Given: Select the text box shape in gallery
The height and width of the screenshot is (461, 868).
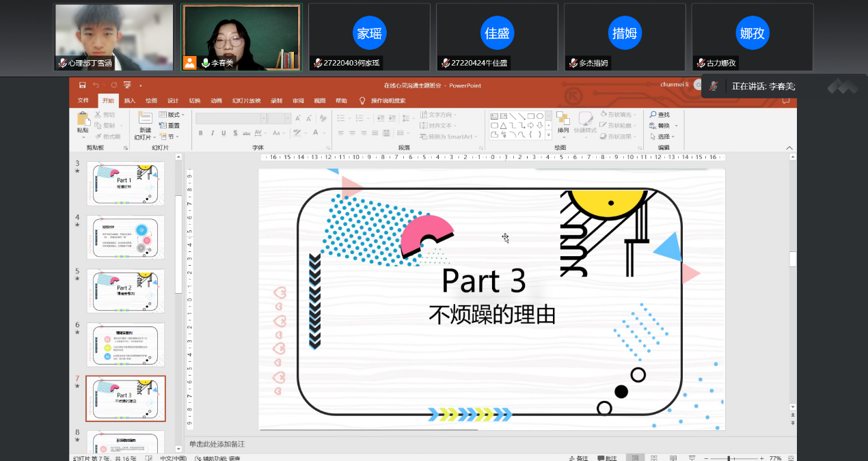Looking at the screenshot, I should click(494, 116).
